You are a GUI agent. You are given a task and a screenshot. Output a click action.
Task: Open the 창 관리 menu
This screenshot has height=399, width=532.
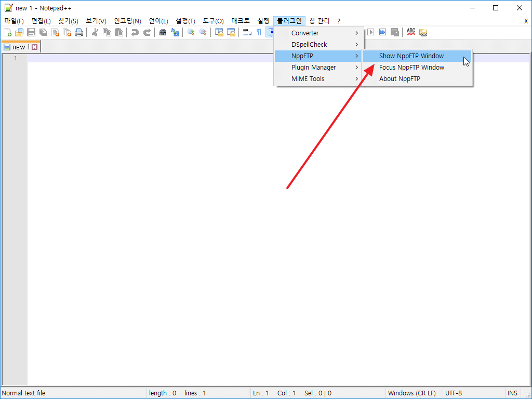tap(320, 21)
